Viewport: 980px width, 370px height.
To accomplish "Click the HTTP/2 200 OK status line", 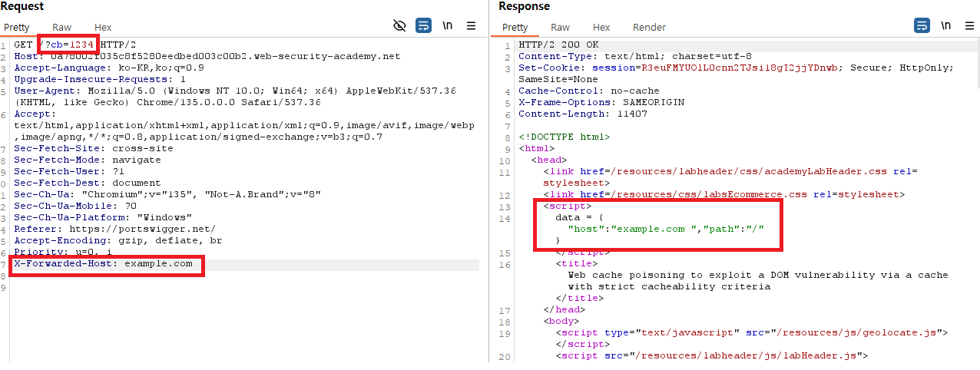I will tap(558, 45).
